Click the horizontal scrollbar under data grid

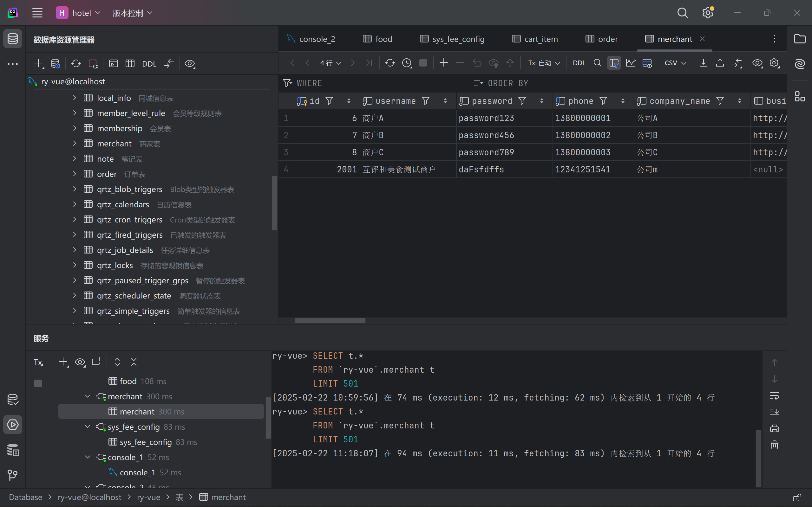330,321
